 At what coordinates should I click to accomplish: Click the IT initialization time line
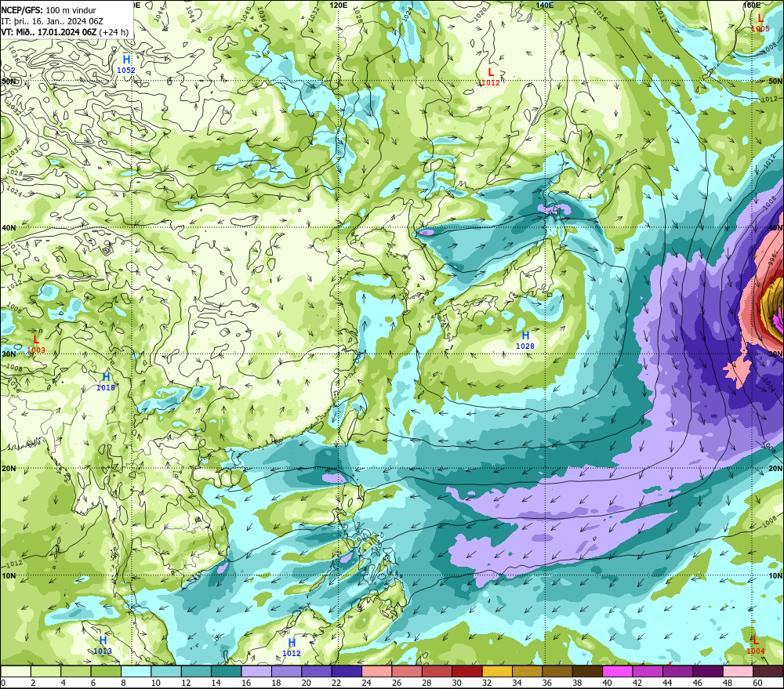coord(52,21)
